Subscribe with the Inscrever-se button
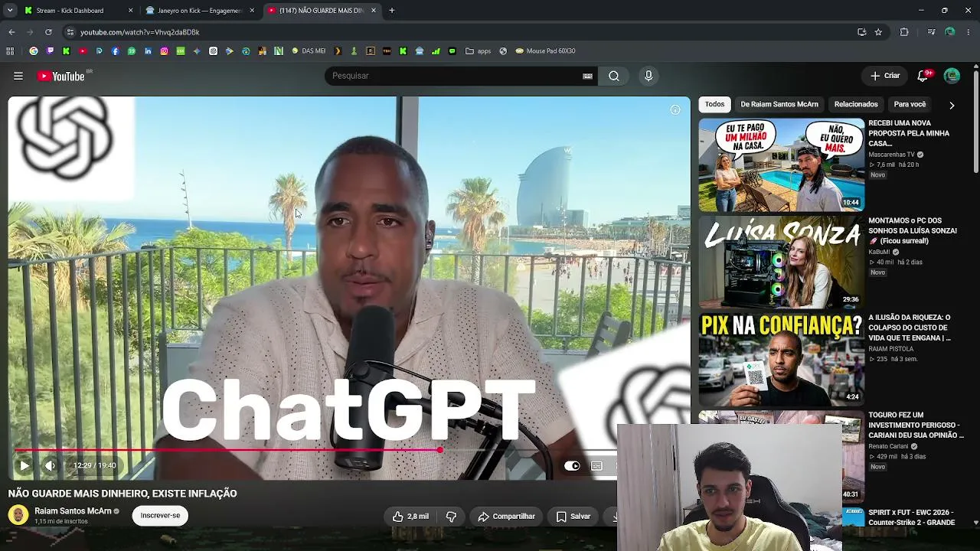 coord(160,516)
